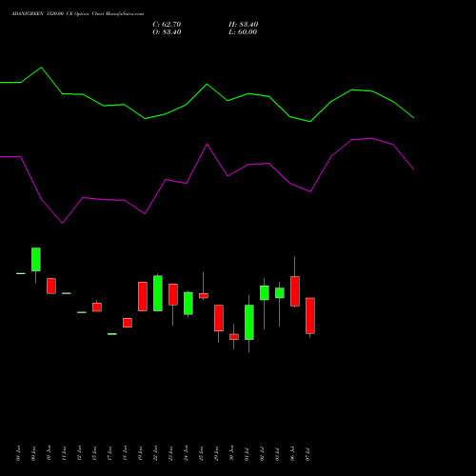The image size is (476, 476).
Task: Click the 07 Jul date label
Action: 307,453
